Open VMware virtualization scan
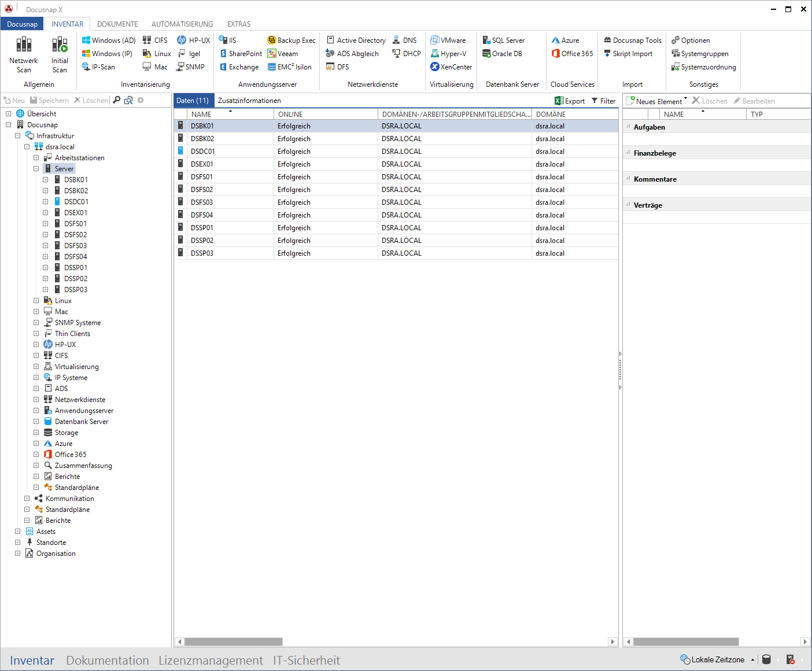812x671 pixels. coord(448,40)
